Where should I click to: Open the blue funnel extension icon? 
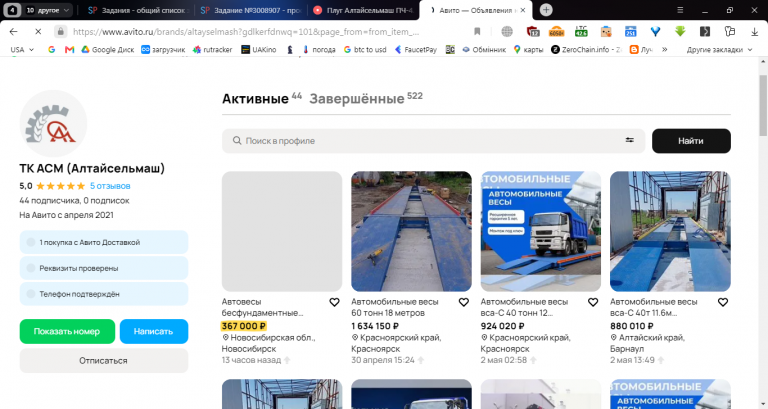(655, 32)
